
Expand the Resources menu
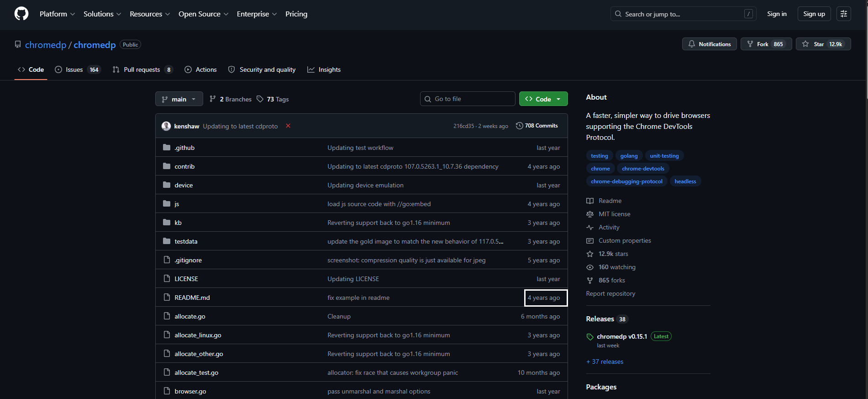(x=150, y=14)
